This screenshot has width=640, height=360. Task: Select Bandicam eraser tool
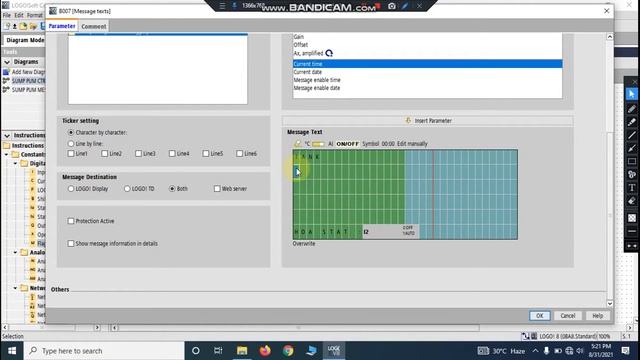click(632, 201)
